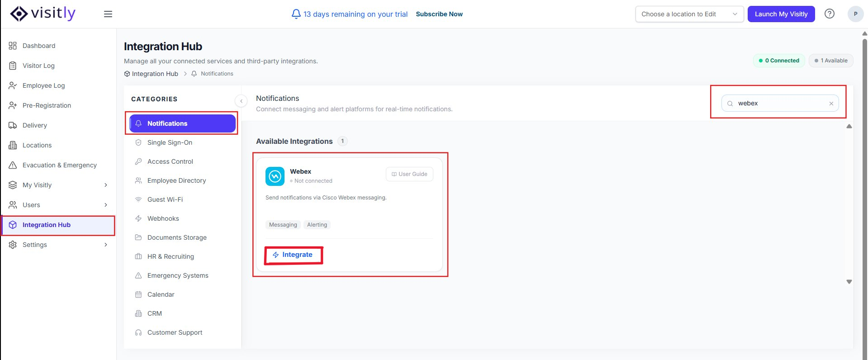Click integrations list scroll up arrow
This screenshot has height=360, width=868.
849,126
